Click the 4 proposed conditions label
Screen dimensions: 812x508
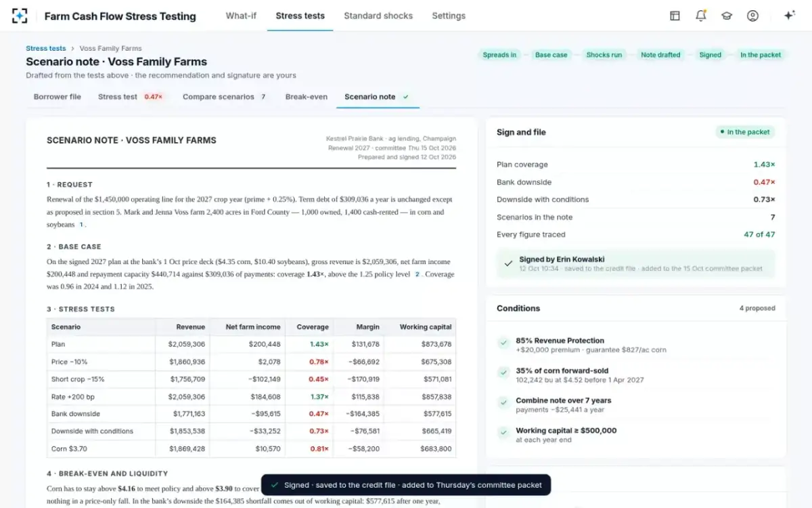tap(757, 308)
